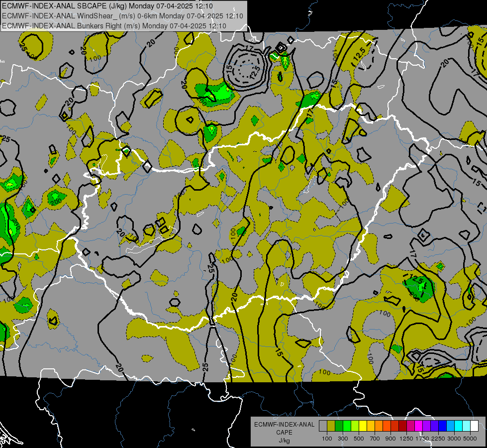Select the cyan legend swatch
This screenshot has width=487, height=448.
coord(459,426)
